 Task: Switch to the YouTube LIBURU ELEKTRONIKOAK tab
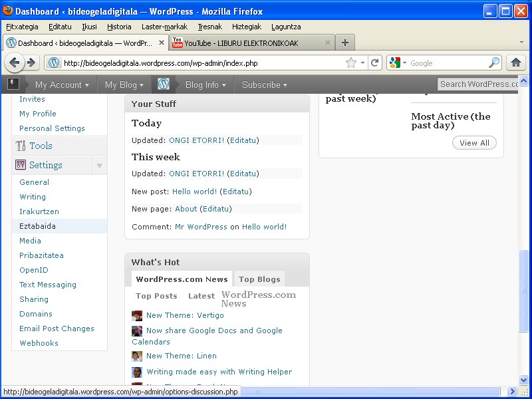point(252,43)
